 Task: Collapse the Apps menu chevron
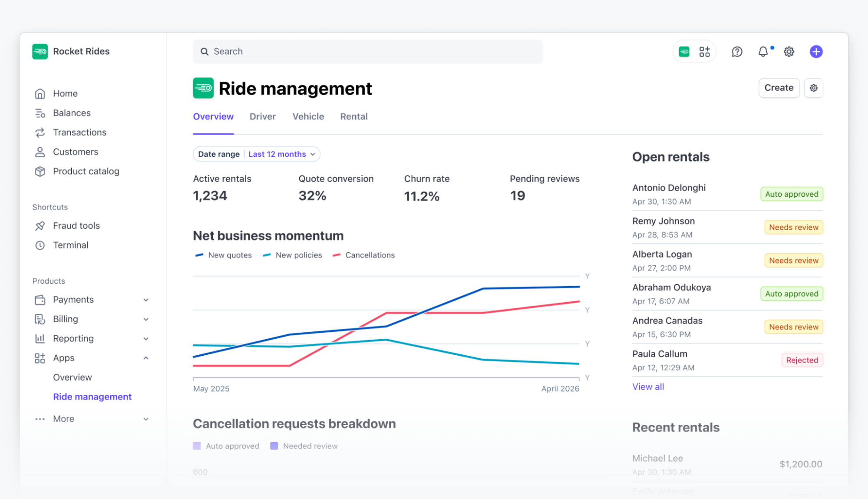point(146,358)
